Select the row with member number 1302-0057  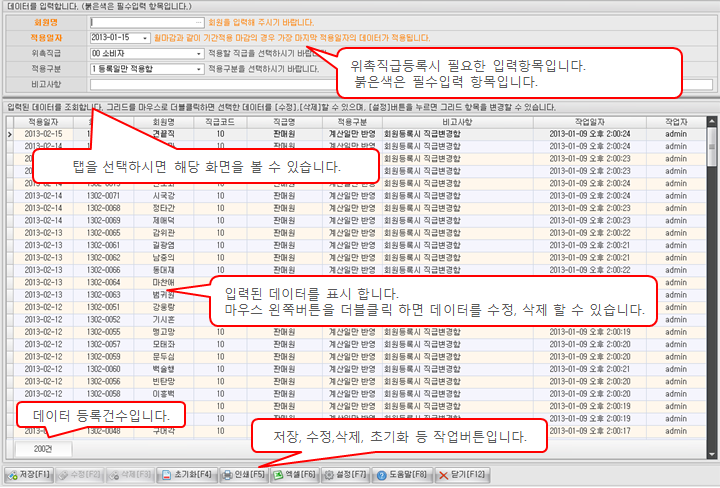pyautogui.click(x=360, y=344)
